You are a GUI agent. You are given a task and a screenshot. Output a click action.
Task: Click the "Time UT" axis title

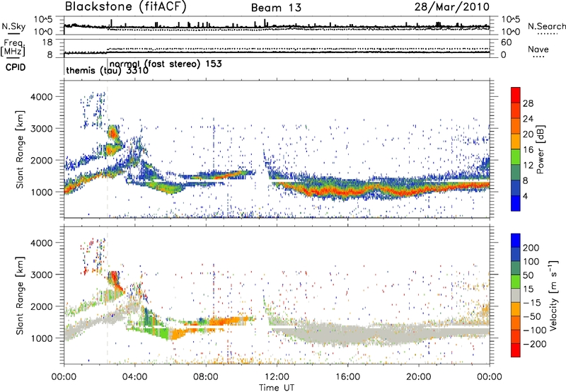click(277, 388)
